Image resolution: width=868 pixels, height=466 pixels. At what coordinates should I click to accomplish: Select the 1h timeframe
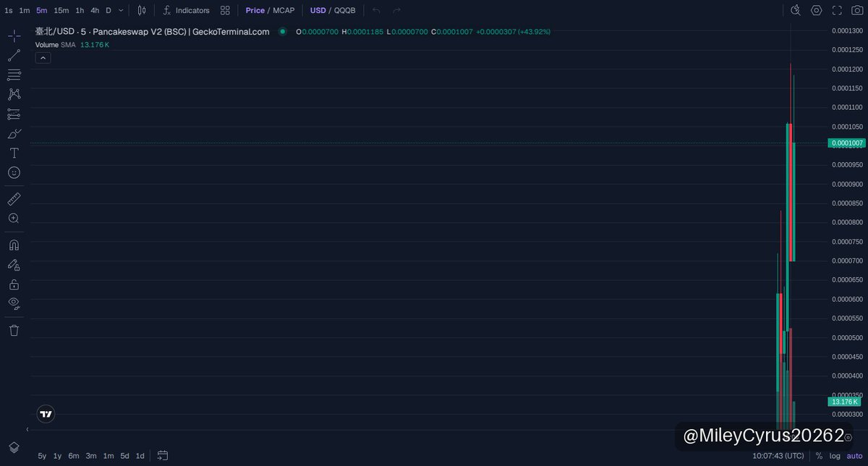[80, 10]
